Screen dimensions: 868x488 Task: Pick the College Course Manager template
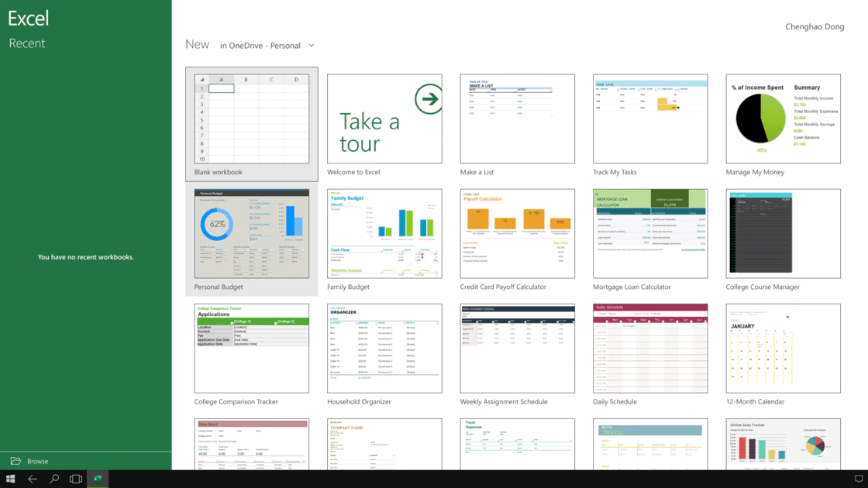coord(783,234)
